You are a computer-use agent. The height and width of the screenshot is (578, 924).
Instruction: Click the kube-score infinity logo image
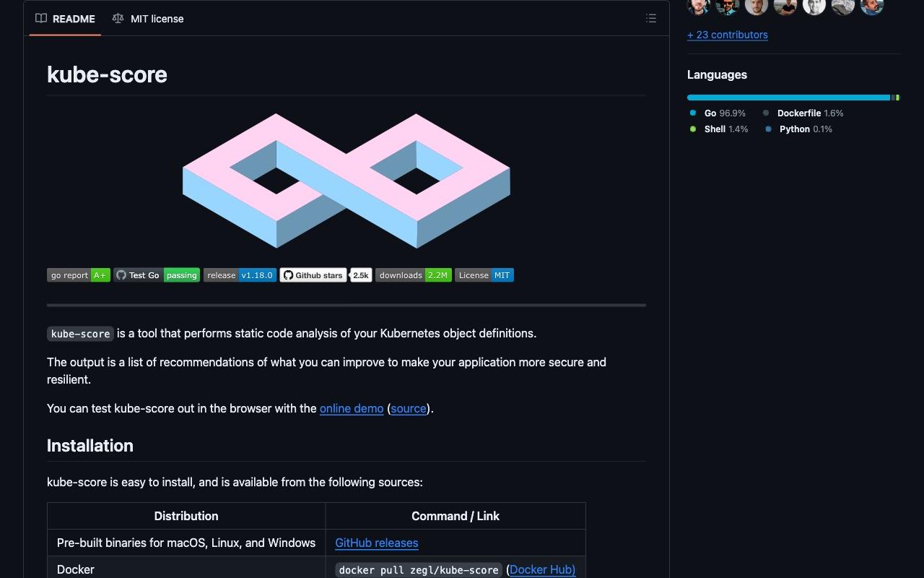tap(346, 181)
